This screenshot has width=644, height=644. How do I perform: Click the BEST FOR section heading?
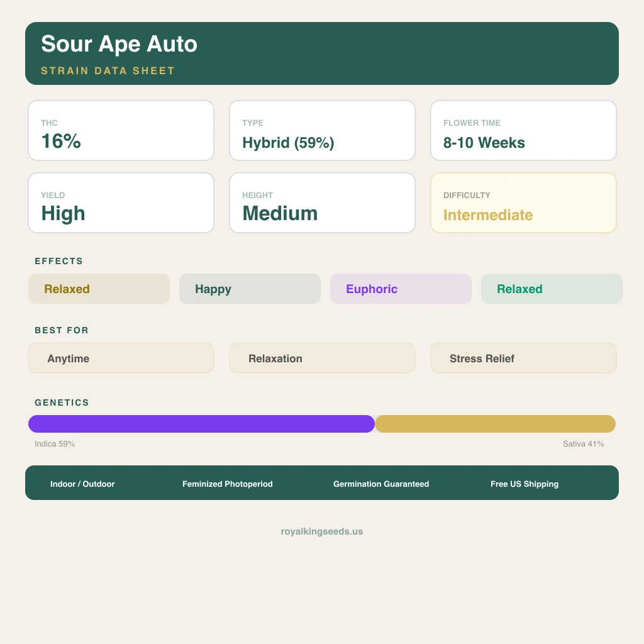(62, 330)
